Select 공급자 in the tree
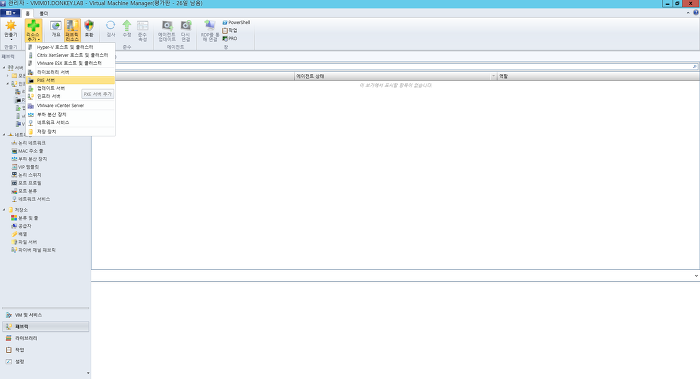The height and width of the screenshot is (379, 700). 21,226
